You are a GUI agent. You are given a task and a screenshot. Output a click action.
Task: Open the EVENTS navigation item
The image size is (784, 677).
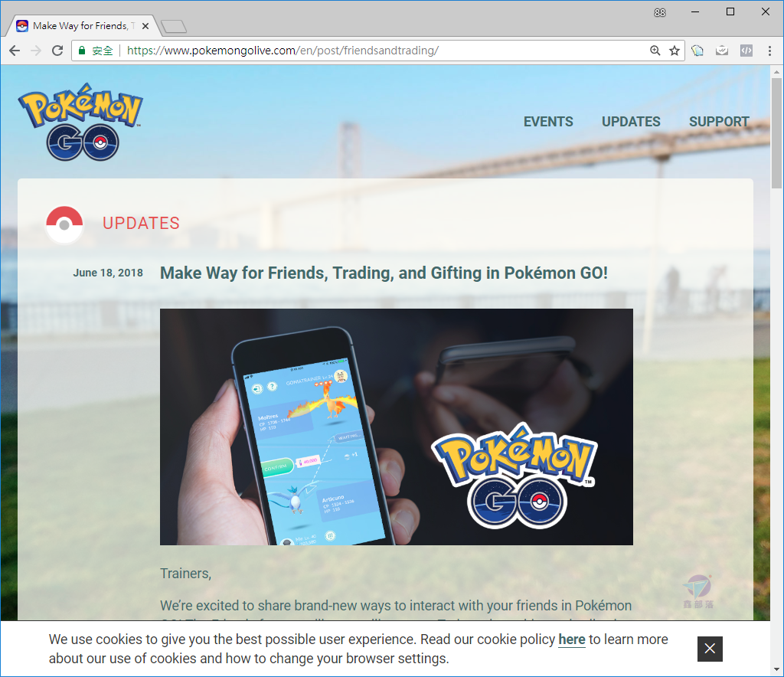click(x=548, y=122)
